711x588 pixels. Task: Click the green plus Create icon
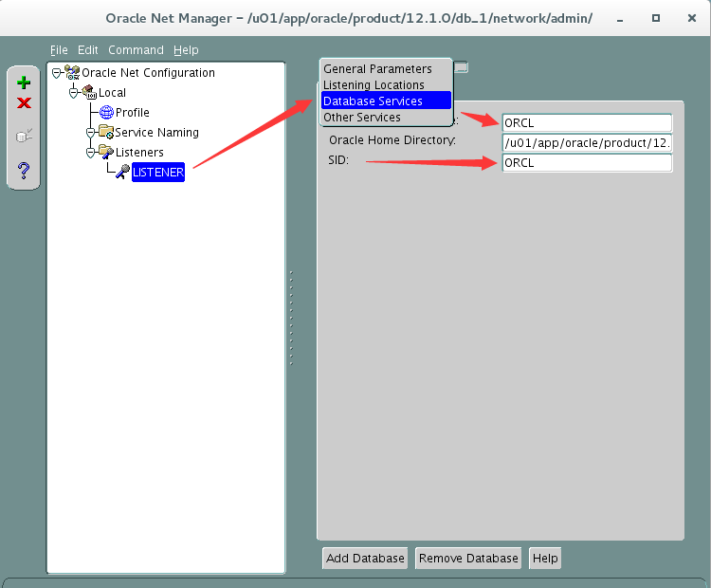[x=24, y=83]
